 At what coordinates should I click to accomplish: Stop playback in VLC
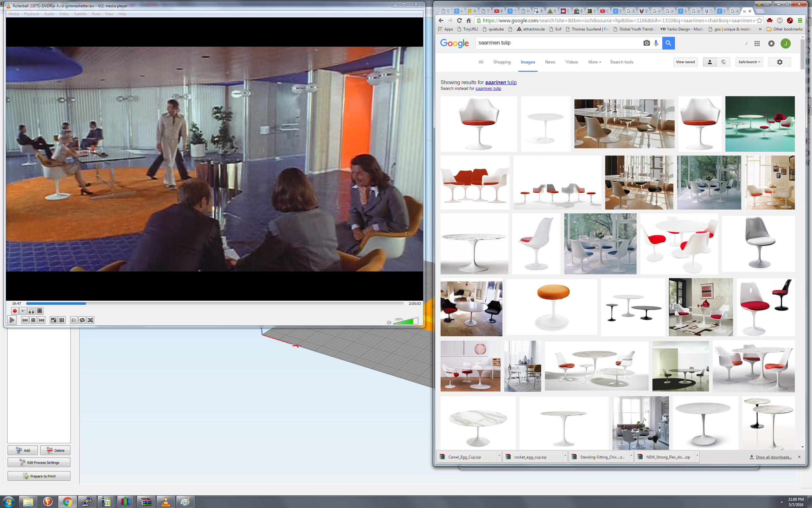[x=33, y=320]
